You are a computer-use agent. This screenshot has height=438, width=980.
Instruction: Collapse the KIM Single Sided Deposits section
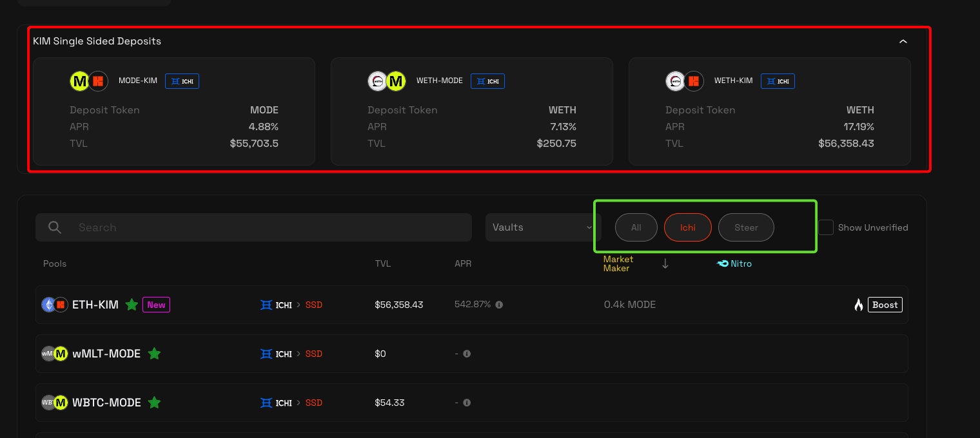click(x=903, y=41)
